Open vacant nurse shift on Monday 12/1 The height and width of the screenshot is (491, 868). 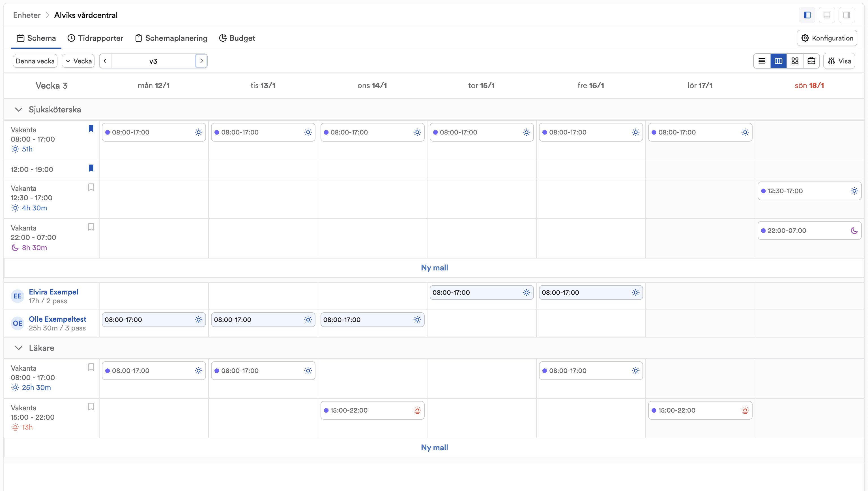(x=154, y=132)
